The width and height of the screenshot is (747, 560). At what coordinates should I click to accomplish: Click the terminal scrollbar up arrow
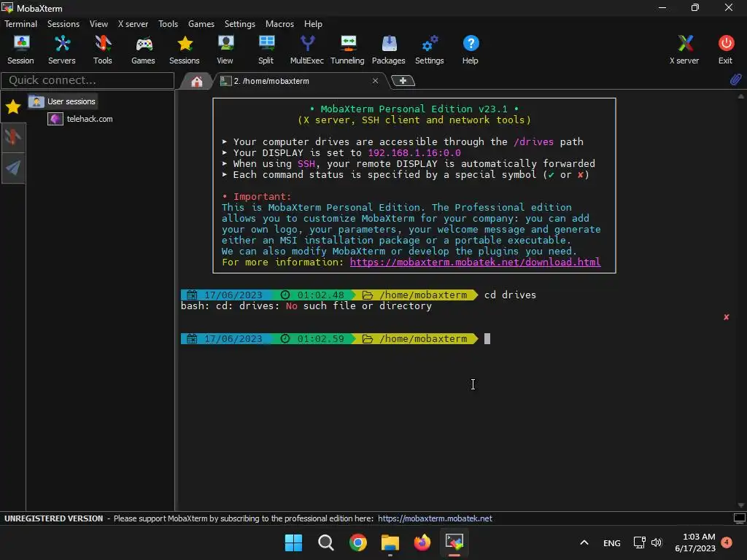coord(741,96)
